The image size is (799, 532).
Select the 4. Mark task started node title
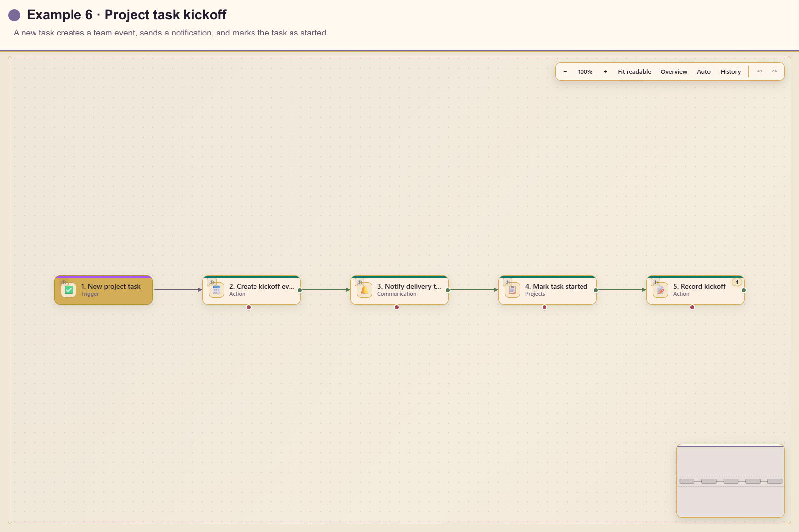pyautogui.click(x=556, y=286)
